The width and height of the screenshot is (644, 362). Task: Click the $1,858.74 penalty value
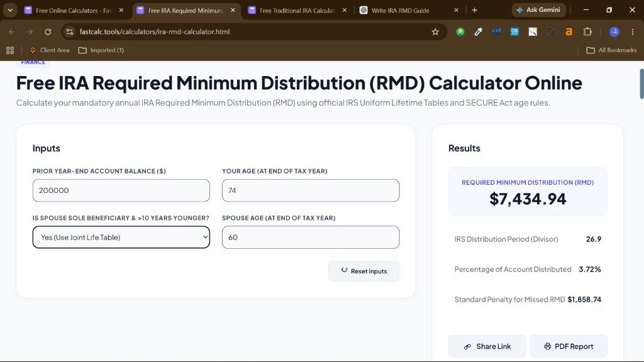pos(584,300)
